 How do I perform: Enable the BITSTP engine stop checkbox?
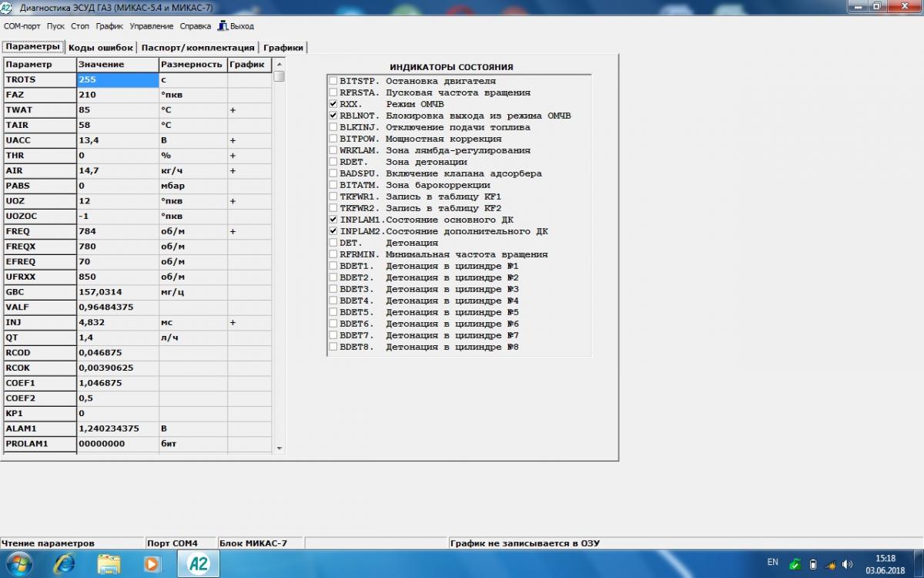click(333, 81)
